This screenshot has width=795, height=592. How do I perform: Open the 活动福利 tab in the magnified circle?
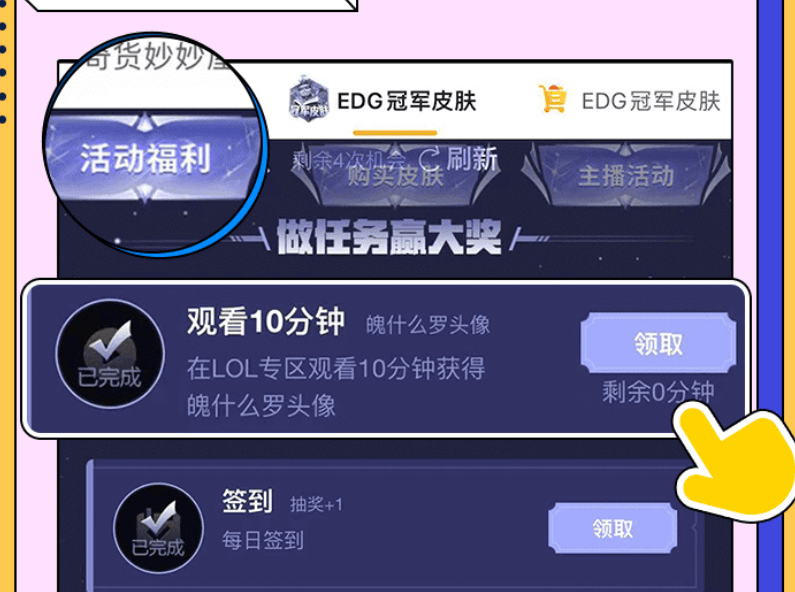coord(146,158)
